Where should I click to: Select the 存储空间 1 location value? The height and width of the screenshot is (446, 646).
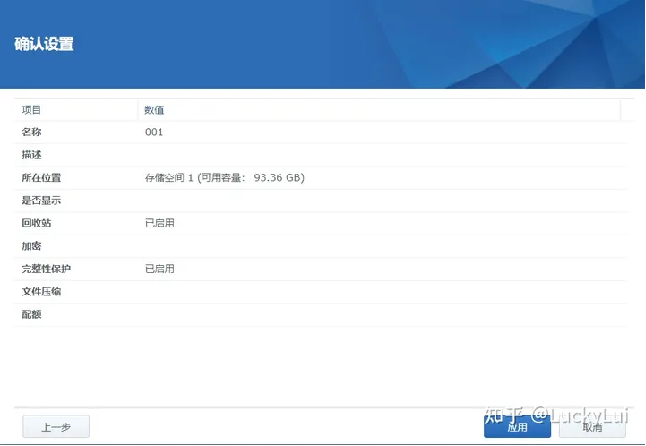click(x=225, y=177)
